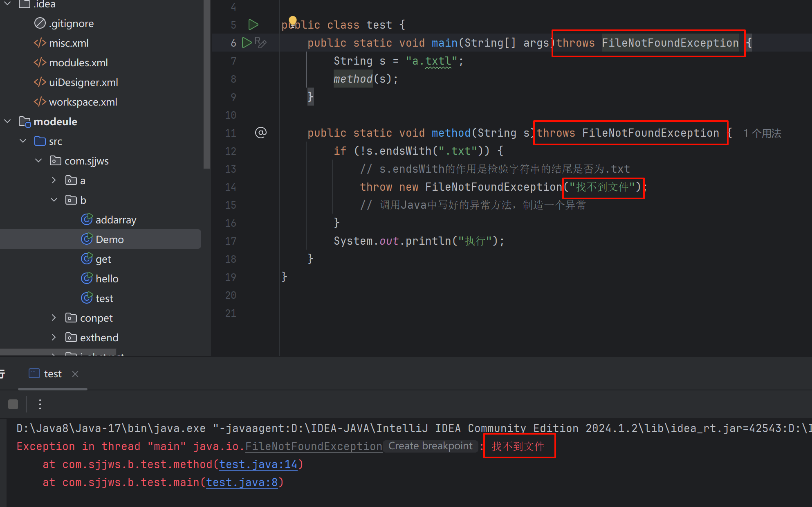Close the test run tab

click(75, 374)
